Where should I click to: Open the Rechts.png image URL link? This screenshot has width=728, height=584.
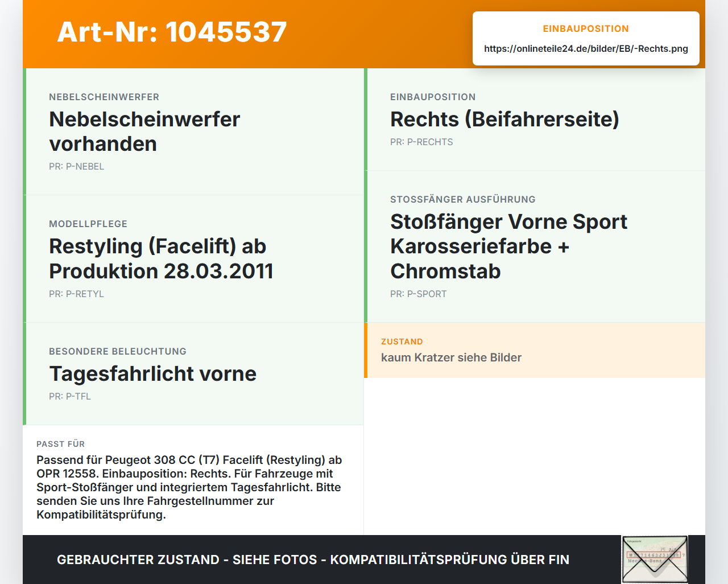586,49
